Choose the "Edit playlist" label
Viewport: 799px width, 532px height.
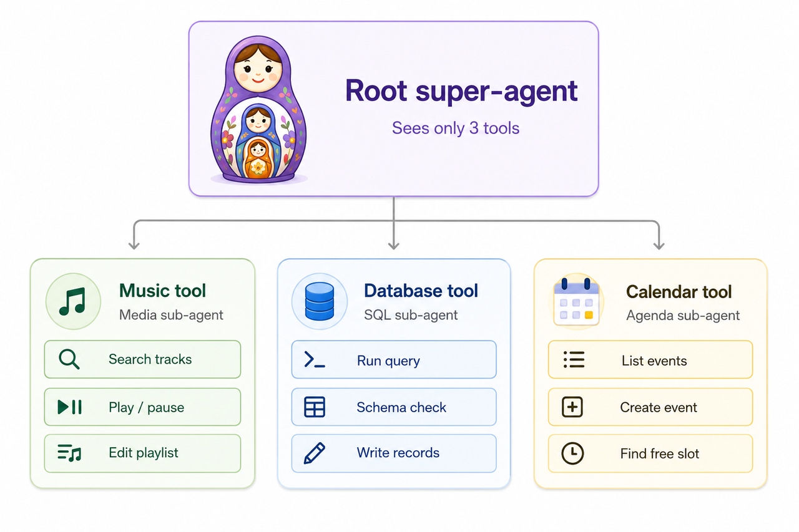[144, 453]
